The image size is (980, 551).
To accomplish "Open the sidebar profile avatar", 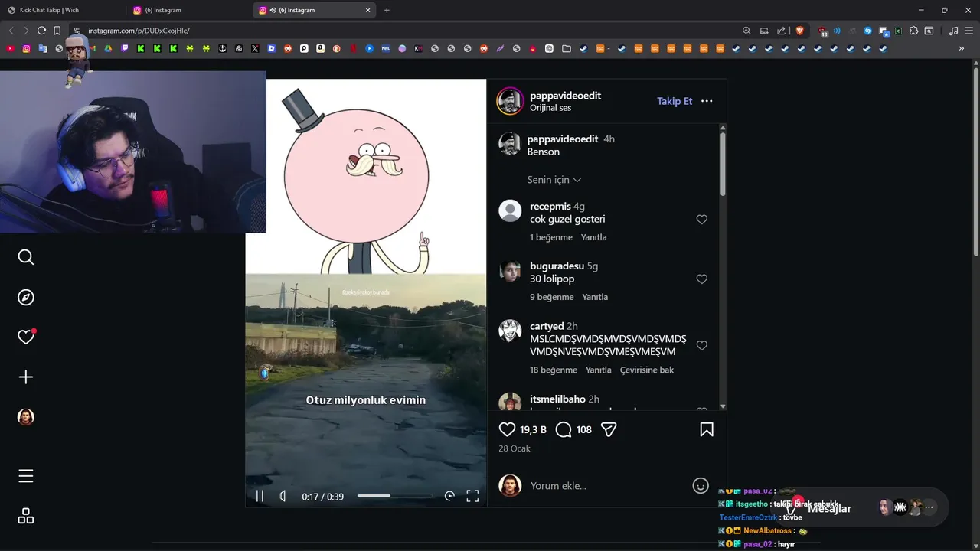I will (x=26, y=417).
